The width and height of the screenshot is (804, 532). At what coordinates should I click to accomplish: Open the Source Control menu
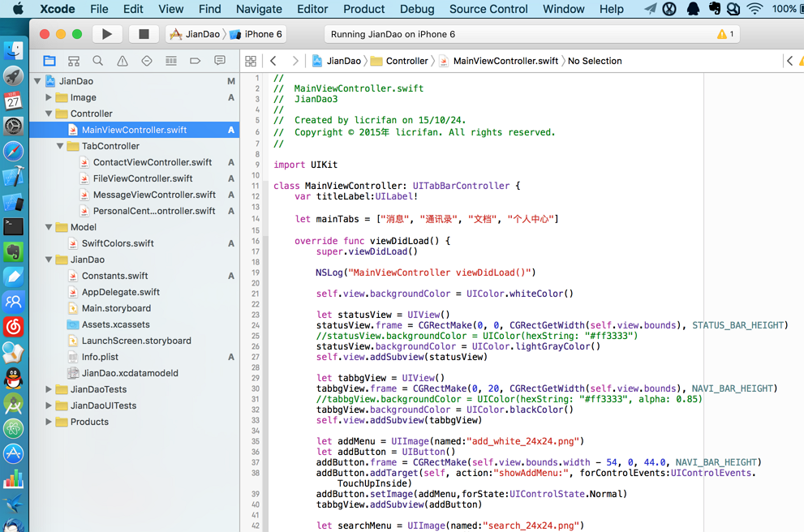488,9
